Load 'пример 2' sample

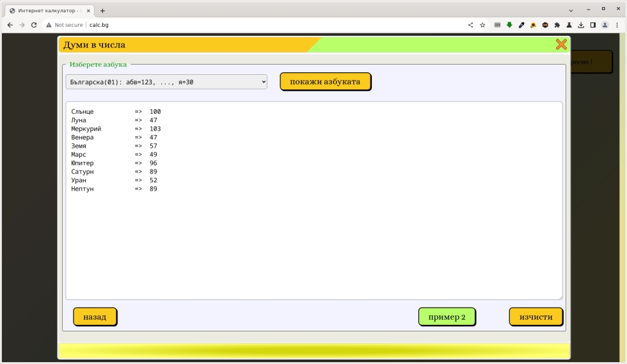(x=447, y=317)
